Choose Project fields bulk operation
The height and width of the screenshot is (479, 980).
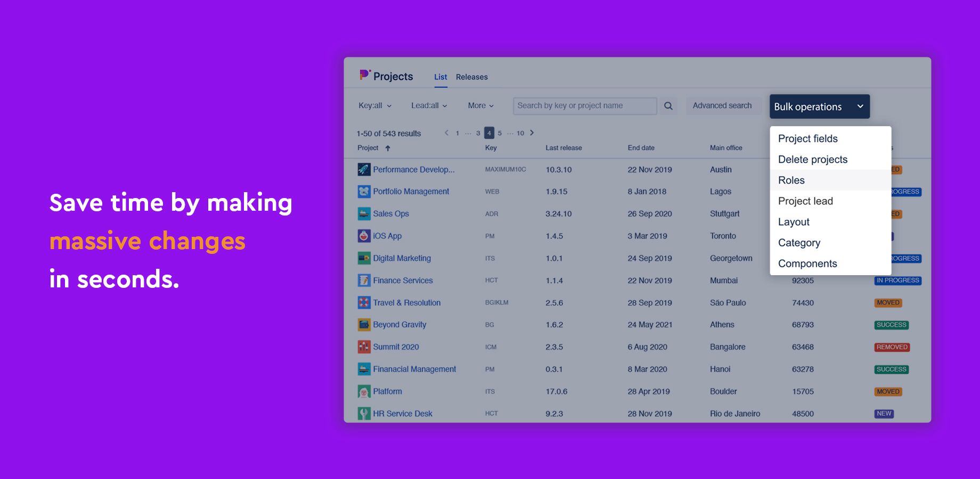[x=830, y=138]
